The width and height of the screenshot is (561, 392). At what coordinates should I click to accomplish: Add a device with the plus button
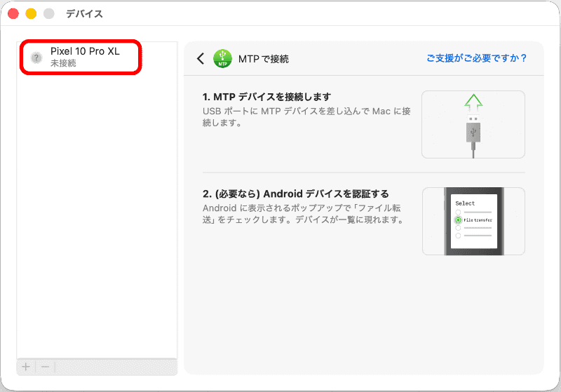click(26, 367)
